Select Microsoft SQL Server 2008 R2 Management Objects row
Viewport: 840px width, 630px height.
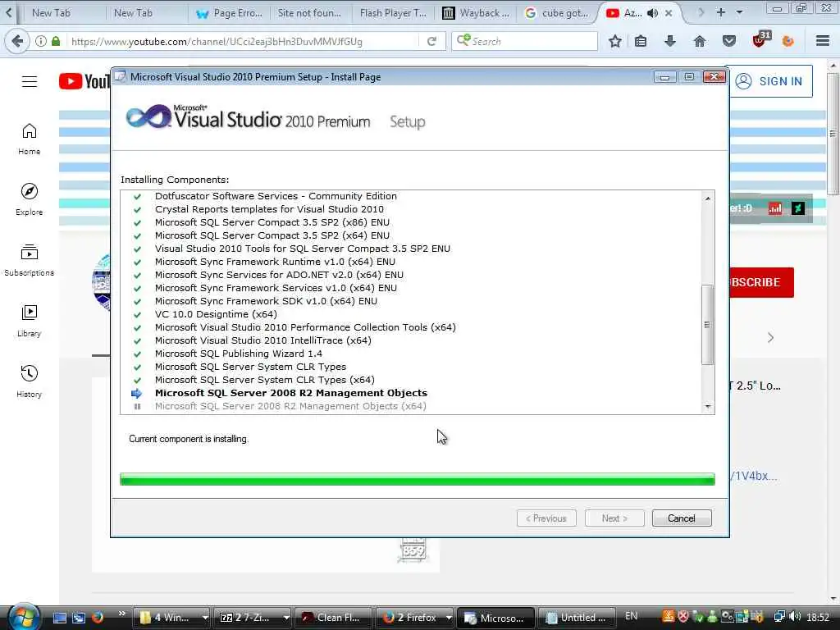[291, 393]
